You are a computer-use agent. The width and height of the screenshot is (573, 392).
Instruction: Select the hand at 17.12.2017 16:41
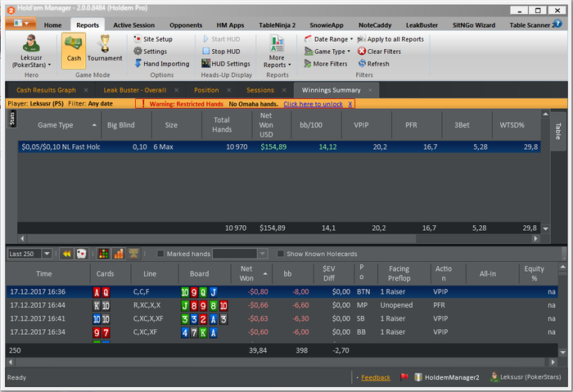click(x=282, y=318)
